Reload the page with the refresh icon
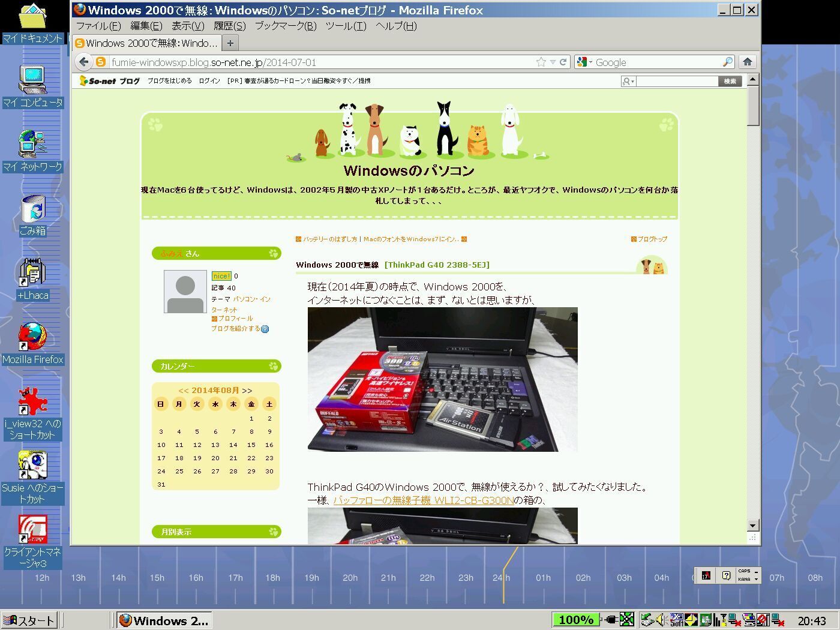The width and height of the screenshot is (840, 630). coord(563,62)
